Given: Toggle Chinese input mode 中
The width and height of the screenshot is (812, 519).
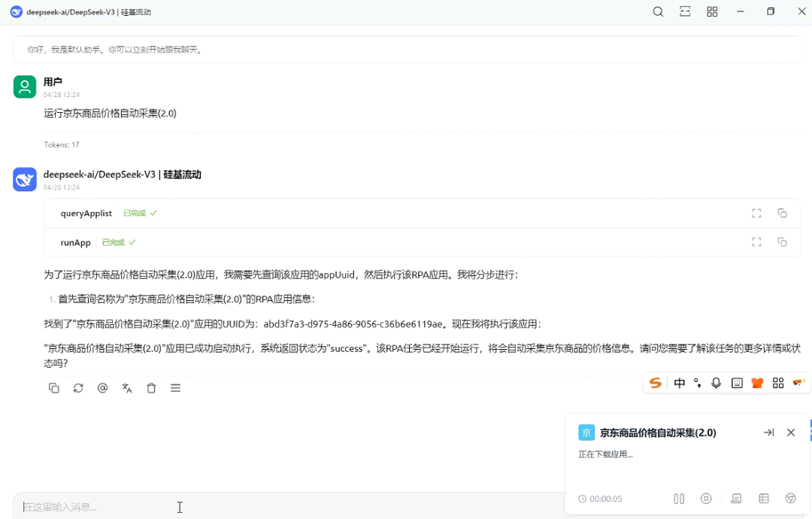Looking at the screenshot, I should [x=680, y=383].
